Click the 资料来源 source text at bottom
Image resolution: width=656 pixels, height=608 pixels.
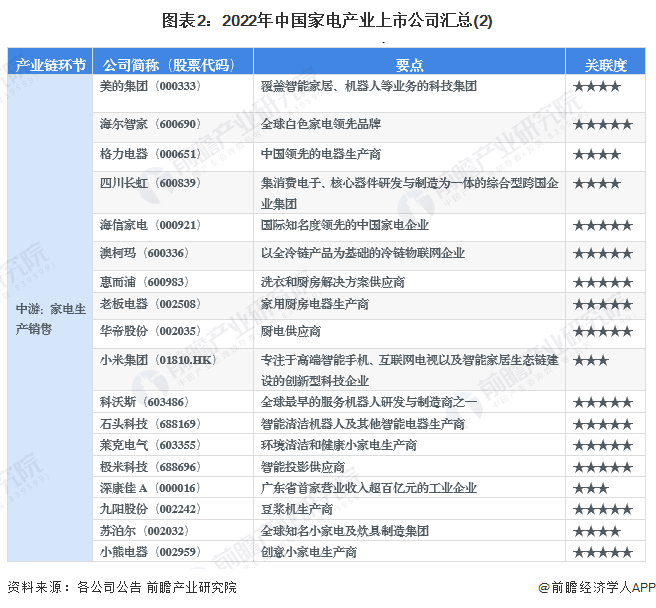click(122, 588)
